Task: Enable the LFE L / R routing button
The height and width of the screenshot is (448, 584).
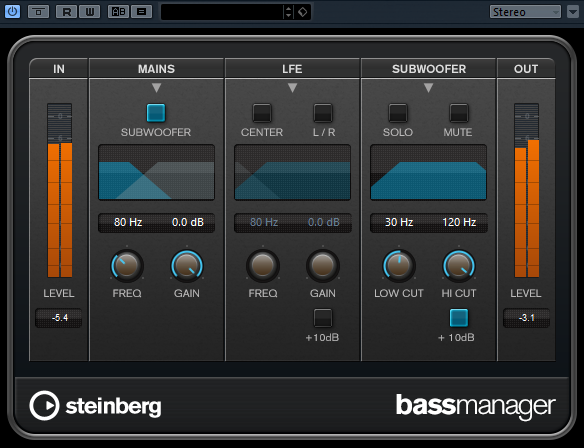Action: (323, 113)
